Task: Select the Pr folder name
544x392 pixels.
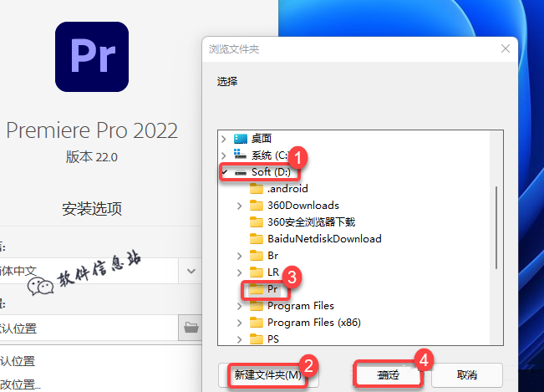Action: pyautogui.click(x=272, y=289)
